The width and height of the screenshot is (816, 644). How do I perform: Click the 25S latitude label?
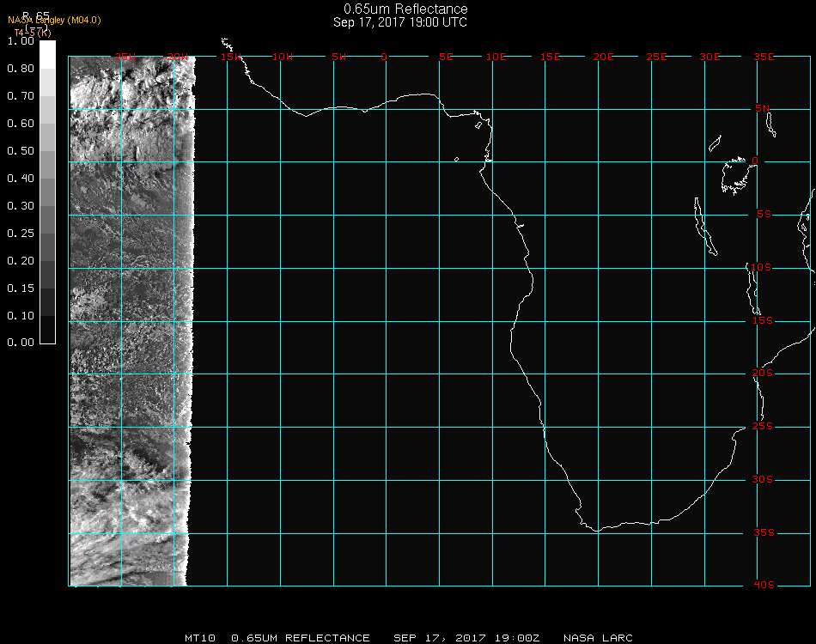click(763, 427)
